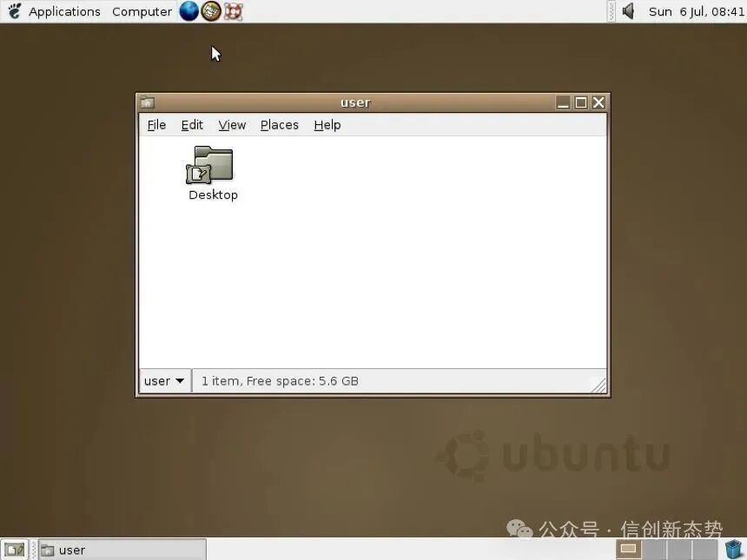
Task: Close the user window
Action: pos(598,102)
